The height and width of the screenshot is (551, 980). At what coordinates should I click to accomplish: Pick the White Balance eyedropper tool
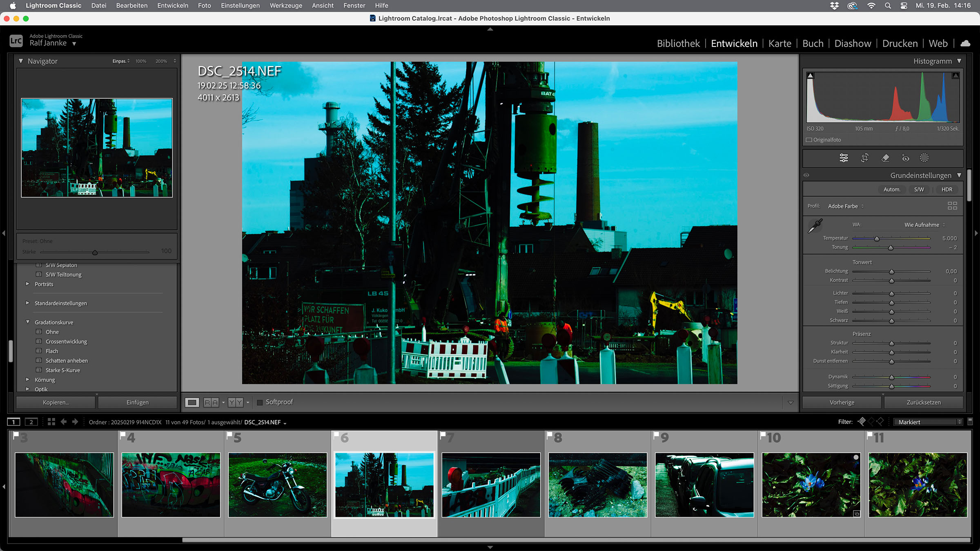[815, 226]
